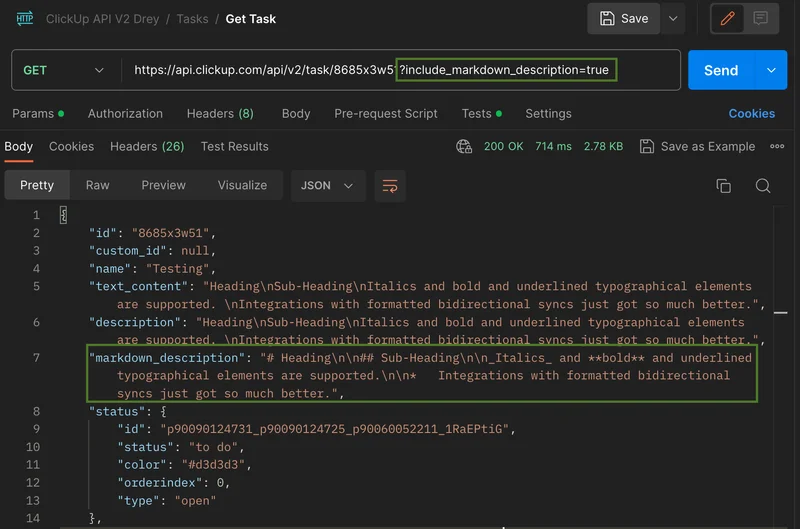800x529 pixels.
Task: Click the "#d3d3d3" color value
Action: click(213, 465)
